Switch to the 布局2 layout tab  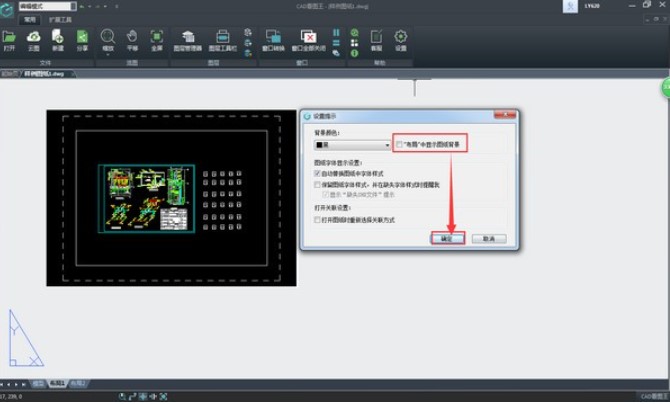(78, 383)
